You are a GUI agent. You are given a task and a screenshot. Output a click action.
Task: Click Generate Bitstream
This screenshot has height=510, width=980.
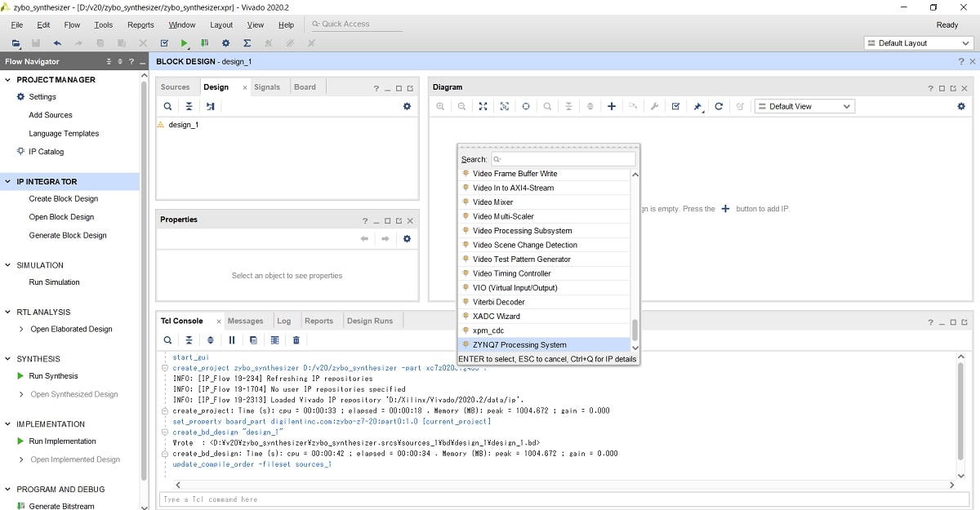point(62,507)
